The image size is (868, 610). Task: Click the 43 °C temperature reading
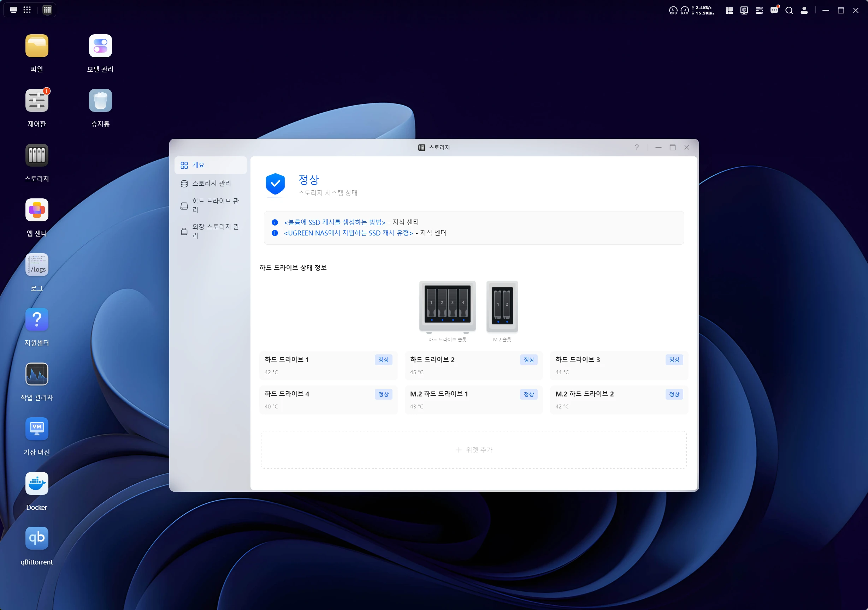click(417, 407)
